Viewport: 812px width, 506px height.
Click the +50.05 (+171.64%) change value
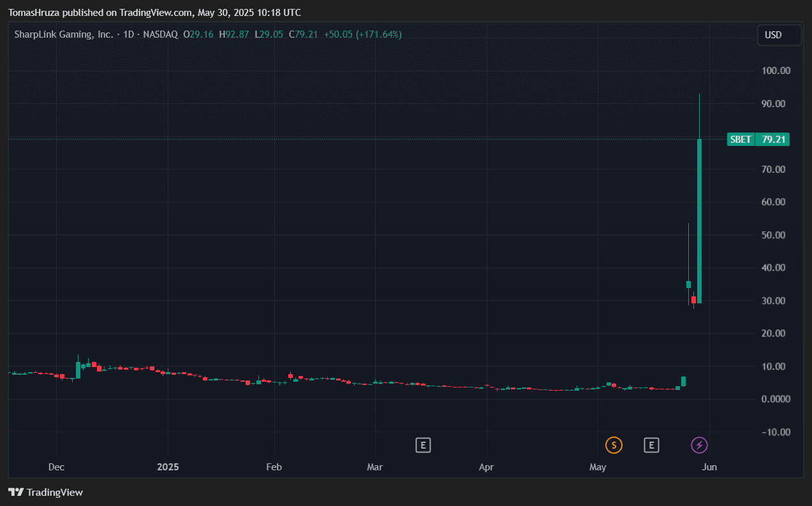click(362, 34)
